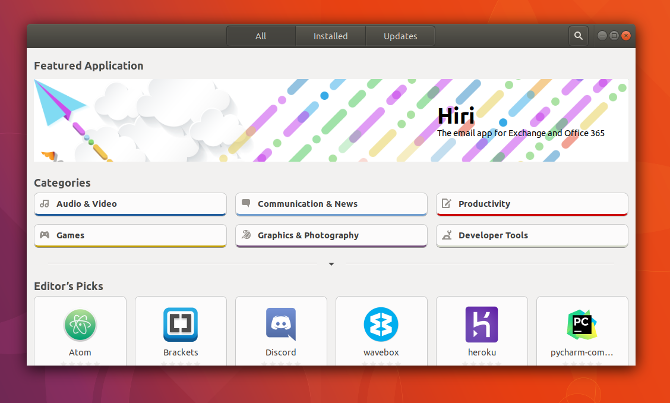
Task: Maximize the software window
Action: (614, 35)
